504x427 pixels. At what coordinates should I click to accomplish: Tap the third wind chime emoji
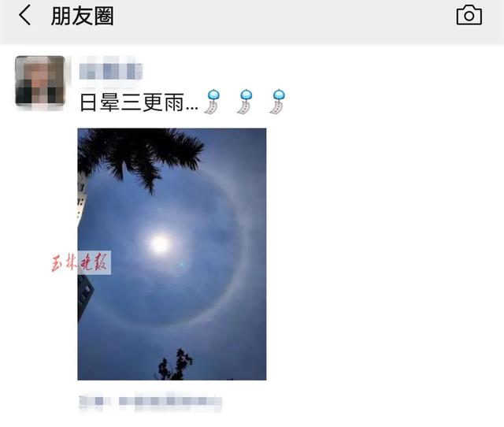(x=277, y=102)
